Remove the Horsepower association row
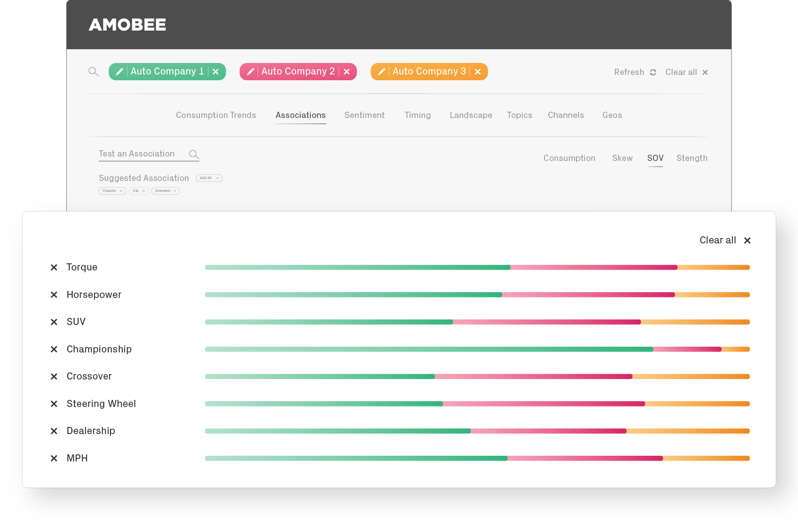This screenshot has width=798, height=532. pos(54,295)
